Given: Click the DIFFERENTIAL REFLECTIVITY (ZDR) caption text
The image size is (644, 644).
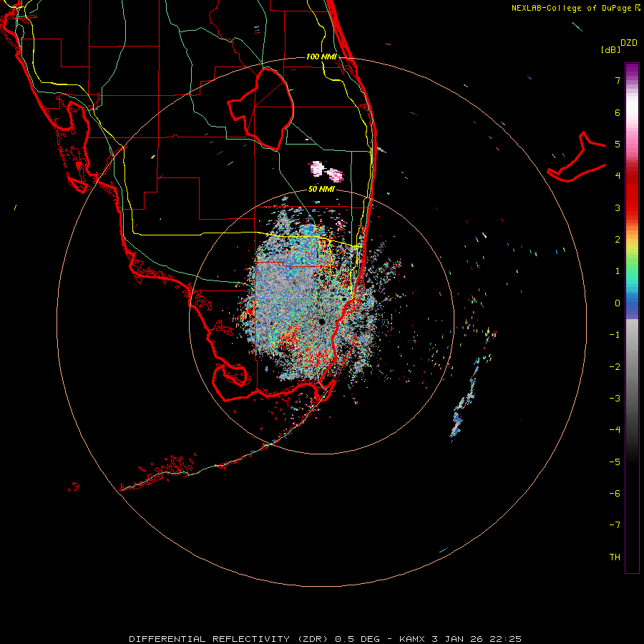Looking at the screenshot, I should point(228,639).
